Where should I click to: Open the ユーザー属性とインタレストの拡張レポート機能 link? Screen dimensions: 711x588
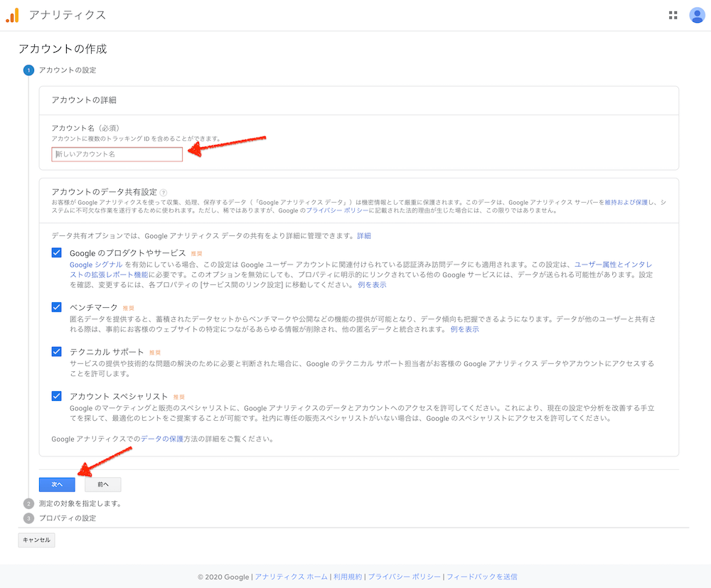[613, 264]
